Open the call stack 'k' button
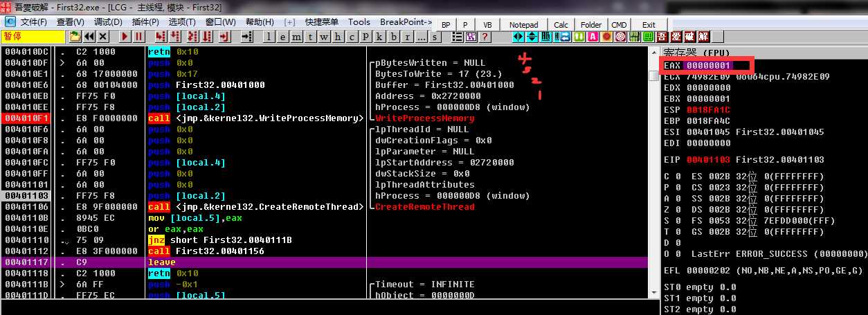The height and width of the screenshot is (315, 868). pyautogui.click(x=379, y=37)
